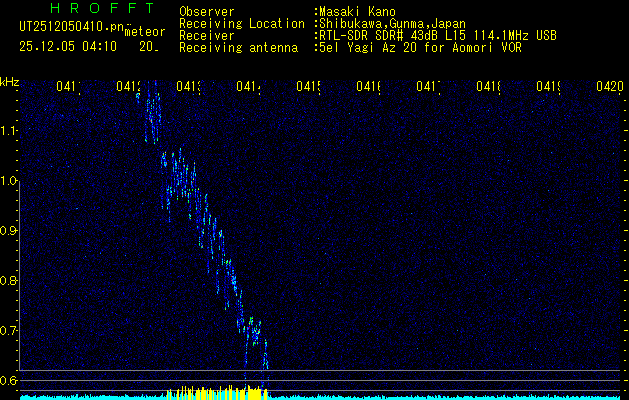Click the 0.8 kHz frequency tick

(x=9, y=281)
